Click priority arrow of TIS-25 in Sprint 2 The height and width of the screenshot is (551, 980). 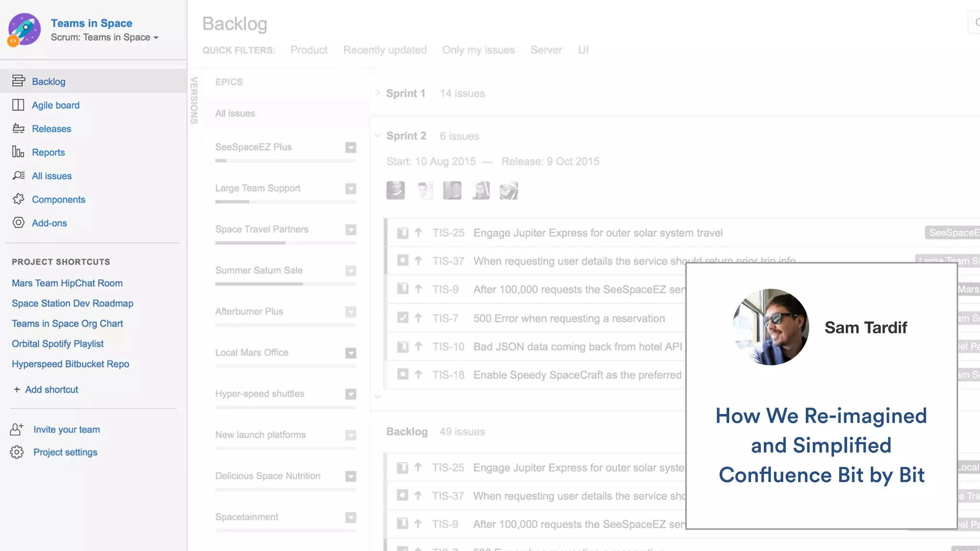point(418,232)
